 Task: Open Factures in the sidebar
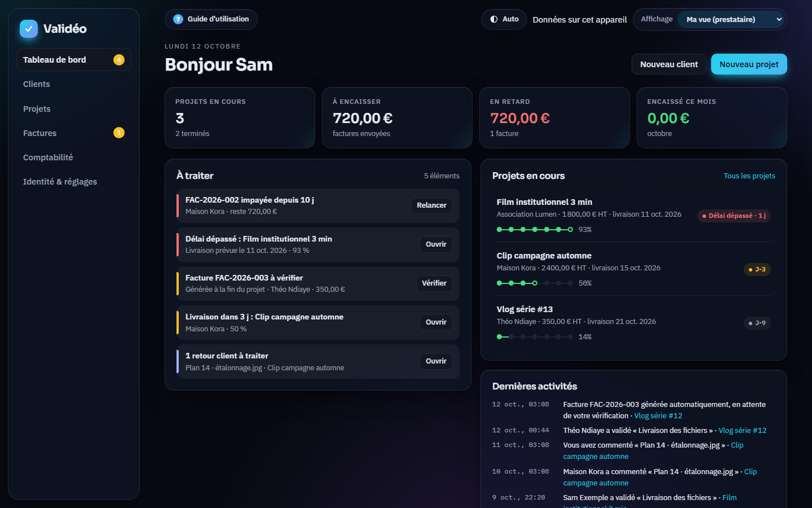(x=74, y=133)
